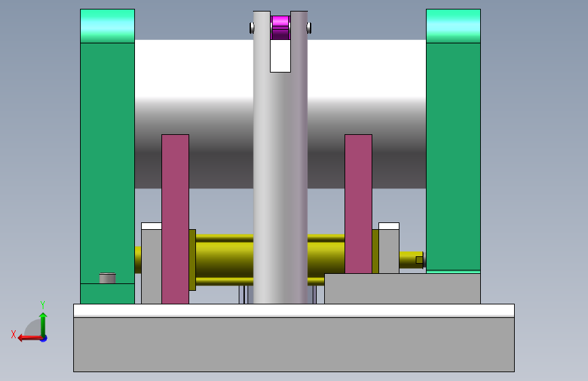
Task: Select the yellow rod end near the right green support
Action: 411,260
